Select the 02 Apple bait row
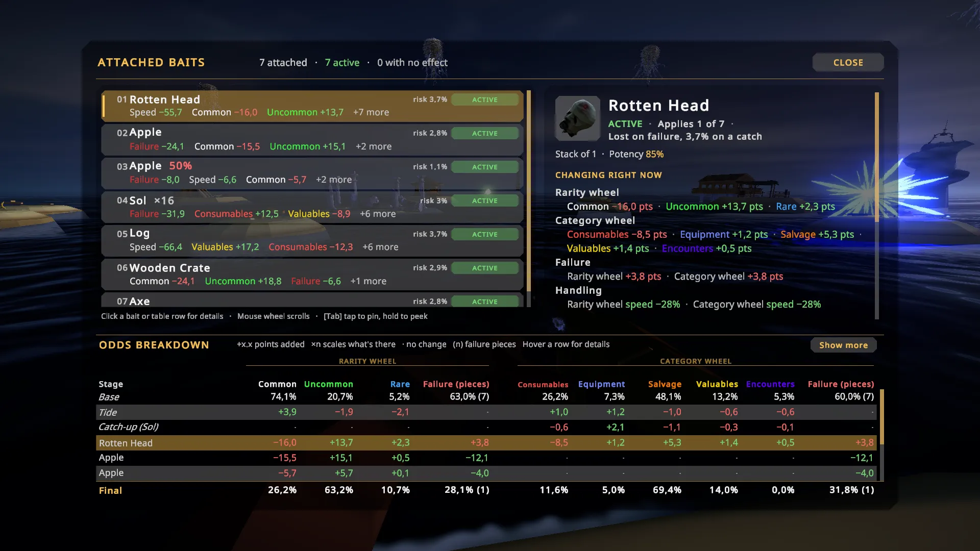980x551 pixels. tap(312, 140)
